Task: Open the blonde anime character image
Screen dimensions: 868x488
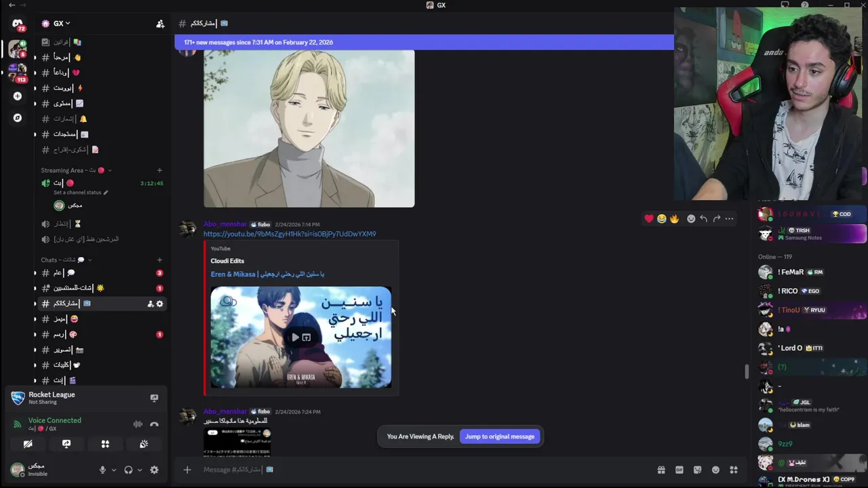Action: [x=309, y=127]
